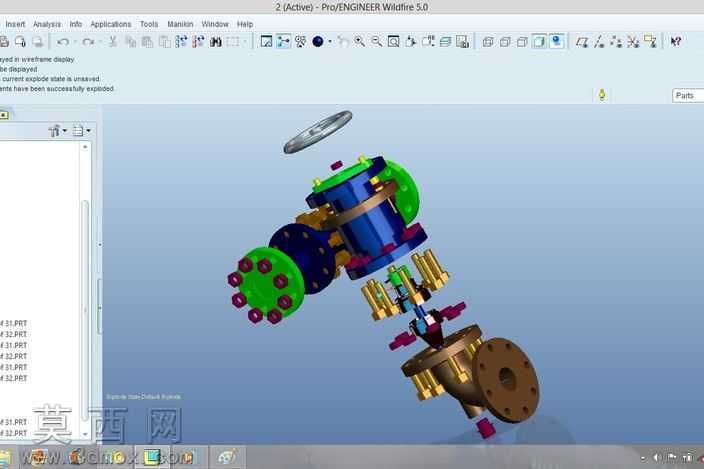
Task: Click the Redo toolbar icon
Action: pyautogui.click(x=88, y=42)
